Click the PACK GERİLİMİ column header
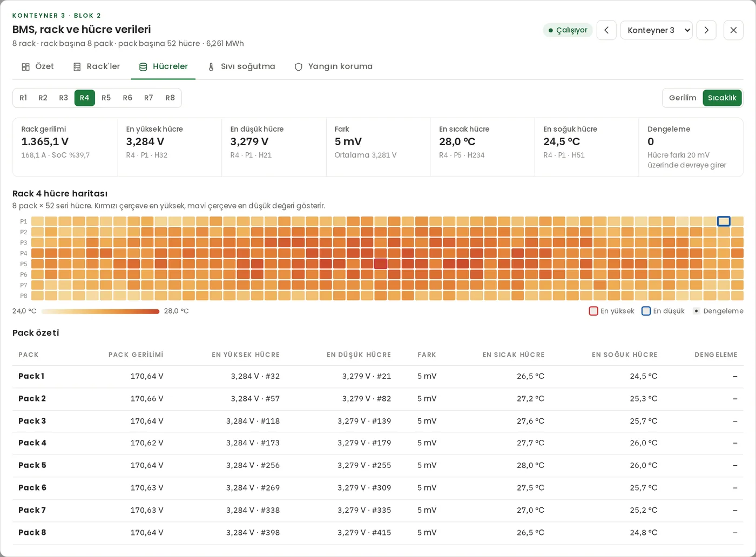 click(136, 355)
